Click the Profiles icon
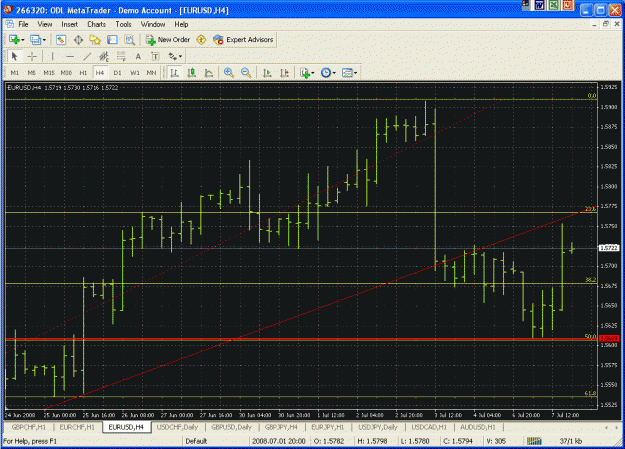Image resolution: width=625 pixels, height=449 pixels. click(x=35, y=40)
